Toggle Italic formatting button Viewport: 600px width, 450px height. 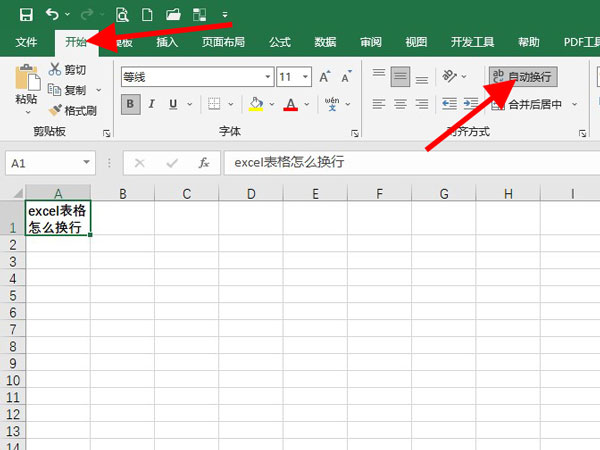152,104
